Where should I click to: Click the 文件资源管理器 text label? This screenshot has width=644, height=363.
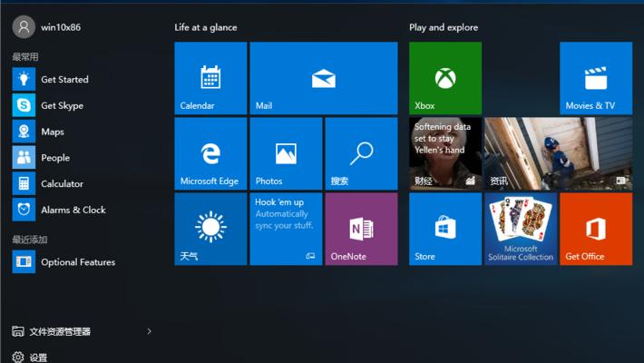(60, 332)
